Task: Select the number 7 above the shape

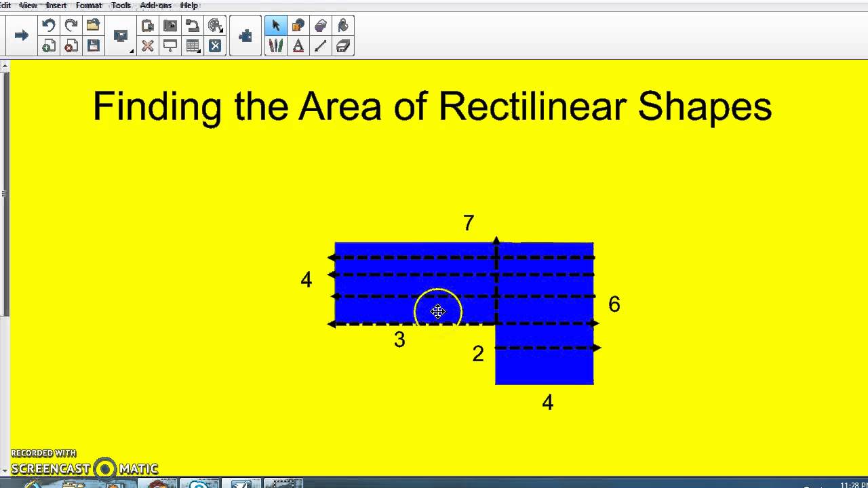Action: [x=469, y=223]
